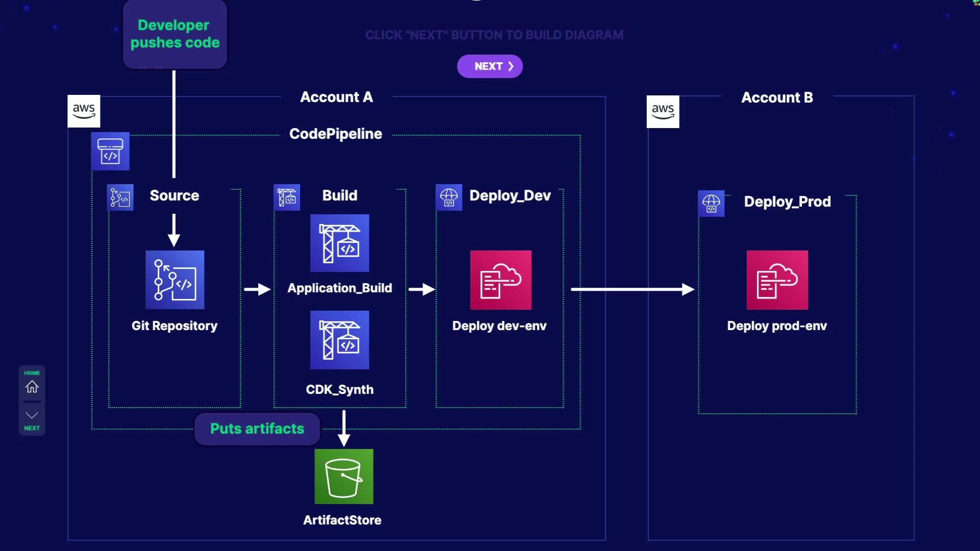Click the CodePipeline service icon
Image resolution: width=980 pixels, height=551 pixels.
[x=110, y=151]
